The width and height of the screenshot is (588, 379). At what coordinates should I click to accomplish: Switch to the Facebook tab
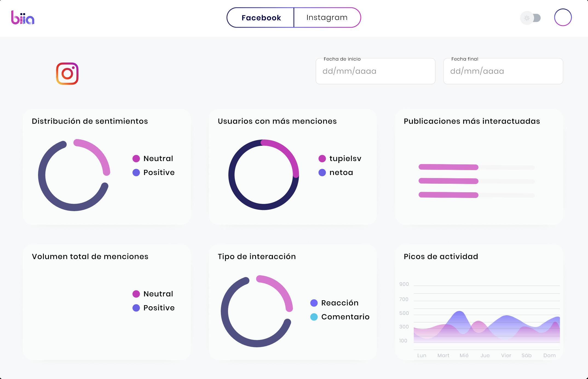coord(261,18)
